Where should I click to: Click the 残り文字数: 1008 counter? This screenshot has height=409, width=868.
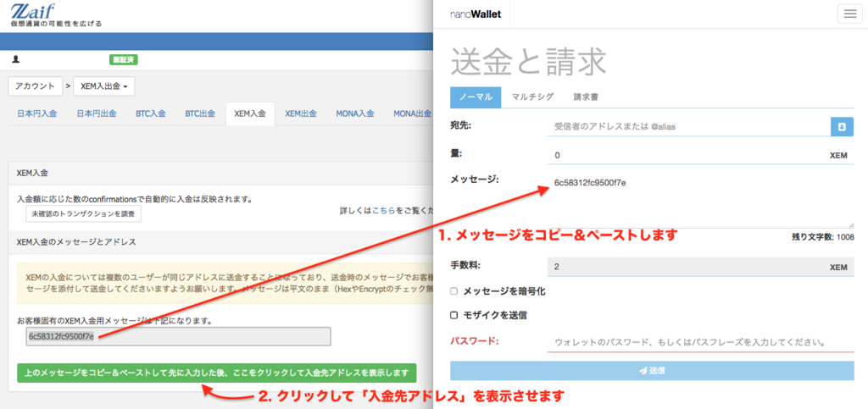(823, 237)
